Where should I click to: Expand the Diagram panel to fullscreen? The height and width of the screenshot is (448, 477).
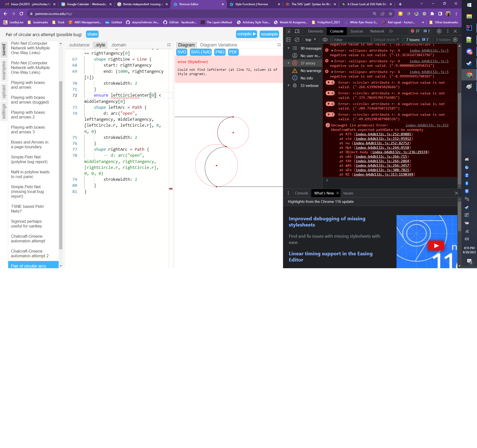click(x=279, y=45)
